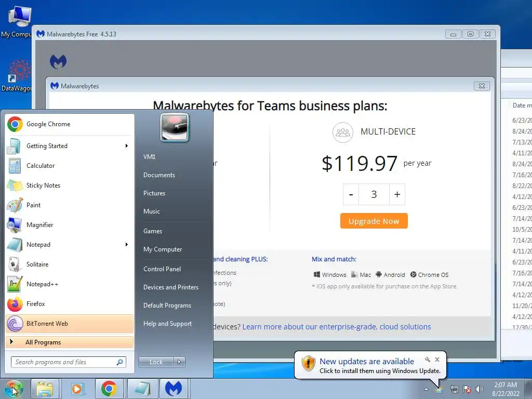Screen dimensions: 532x399
Task: Click the user account picture
Action: click(175, 128)
